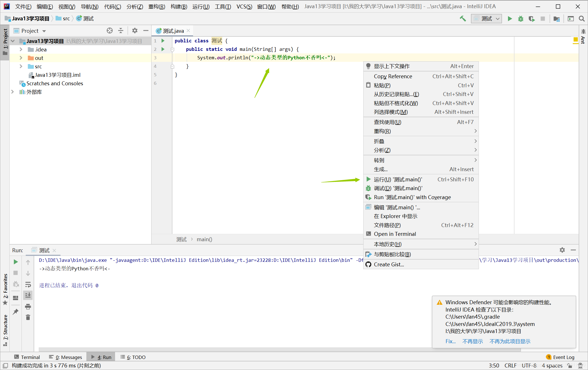Click the trash Clear All icon in the Run panel
This screenshot has width=588, height=370.
[28, 317]
